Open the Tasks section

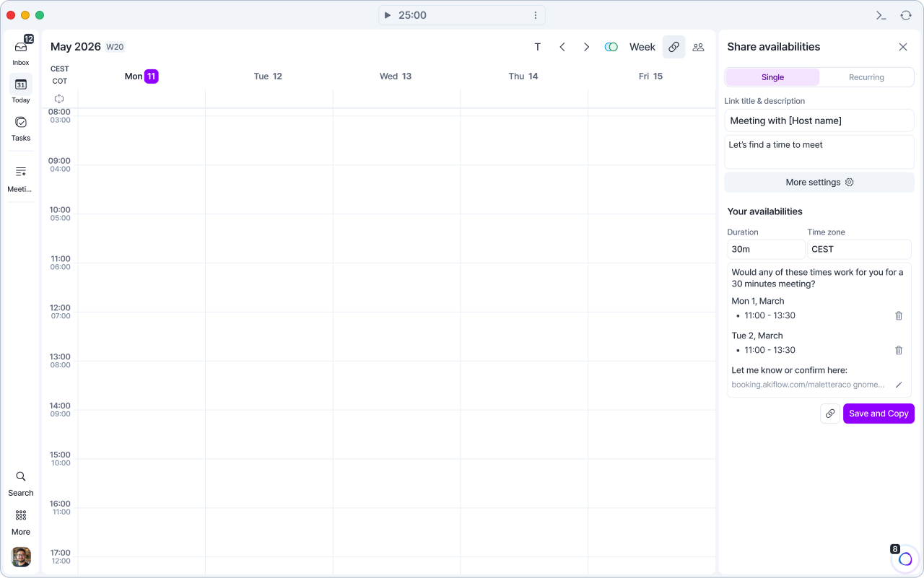(21, 128)
